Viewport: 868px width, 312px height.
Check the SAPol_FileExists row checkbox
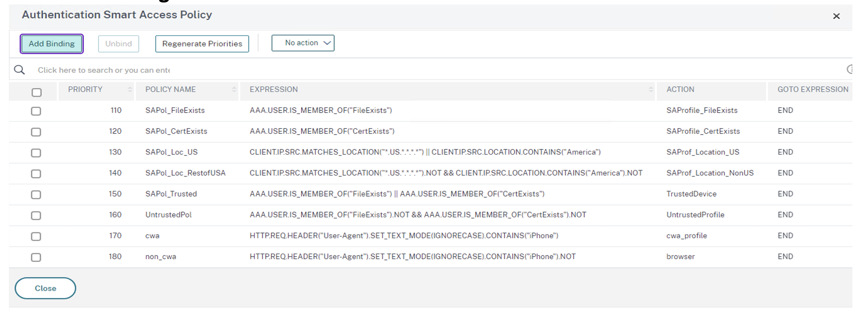pyautogui.click(x=36, y=111)
